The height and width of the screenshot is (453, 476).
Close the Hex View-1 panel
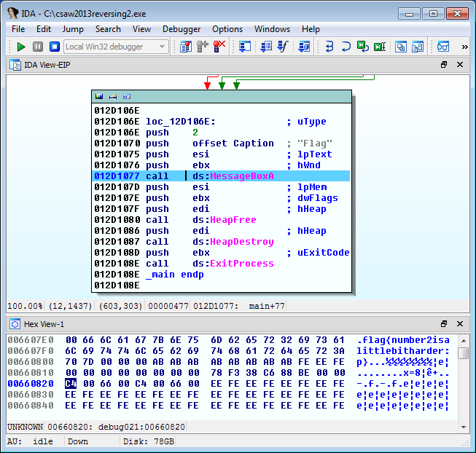pyautogui.click(x=460, y=324)
